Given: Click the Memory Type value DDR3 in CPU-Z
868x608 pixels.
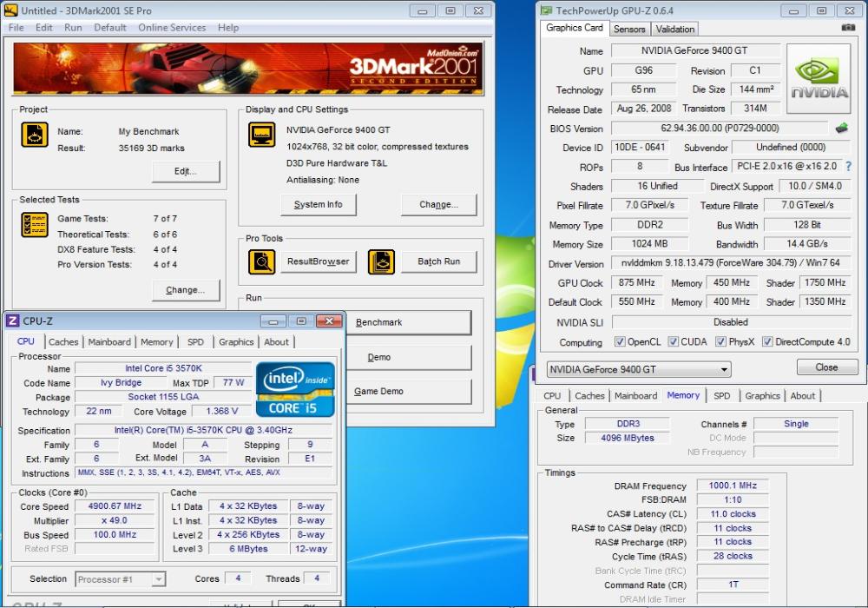Looking at the screenshot, I should (628, 424).
